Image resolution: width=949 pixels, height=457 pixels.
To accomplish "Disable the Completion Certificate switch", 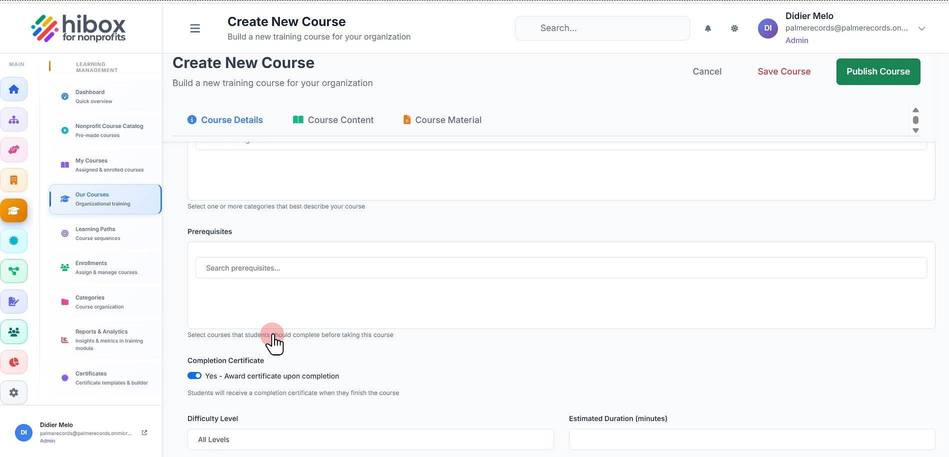I will pyautogui.click(x=194, y=376).
